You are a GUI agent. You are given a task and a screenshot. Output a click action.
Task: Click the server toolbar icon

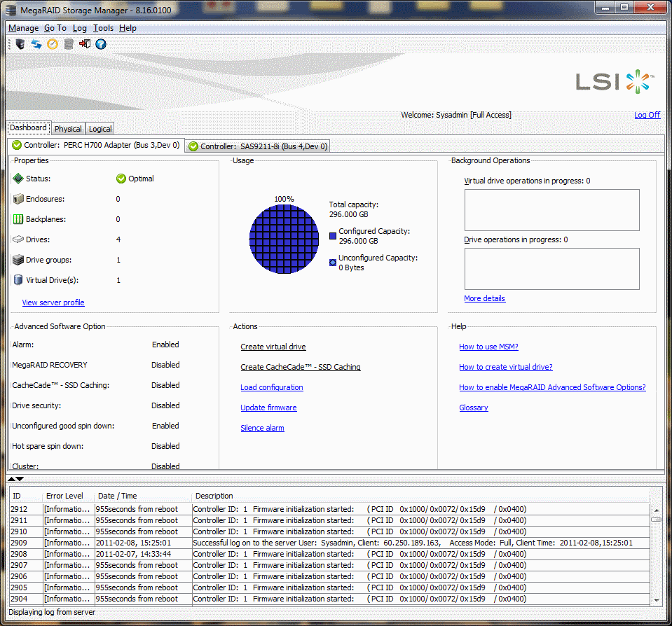point(20,44)
